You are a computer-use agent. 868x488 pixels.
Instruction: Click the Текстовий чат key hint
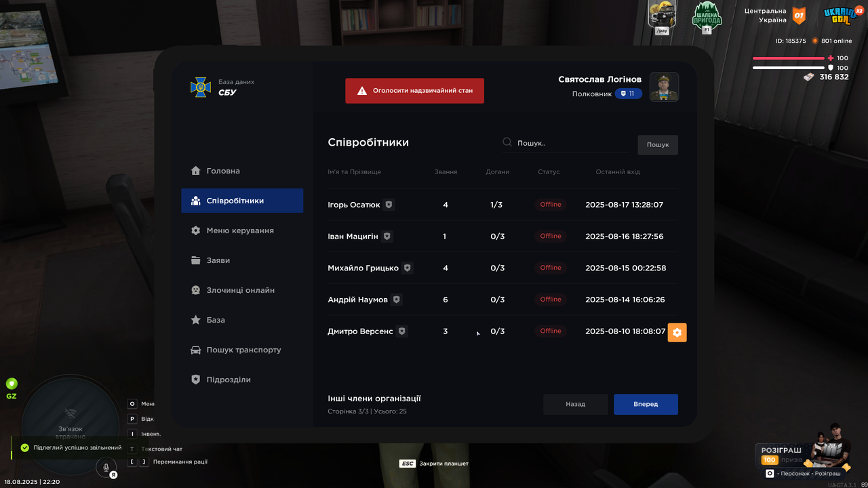tap(155, 449)
